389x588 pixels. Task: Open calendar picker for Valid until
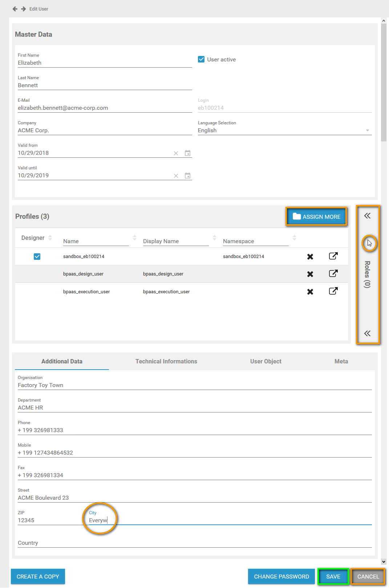187,176
